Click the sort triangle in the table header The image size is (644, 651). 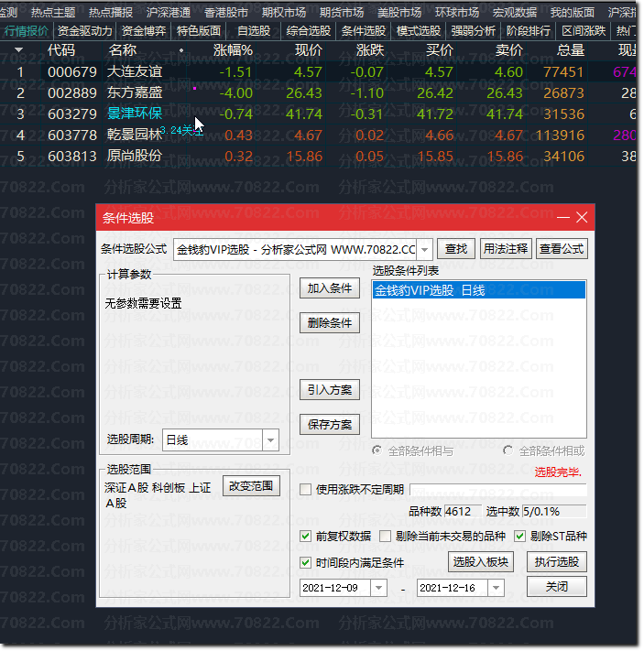click(18, 49)
